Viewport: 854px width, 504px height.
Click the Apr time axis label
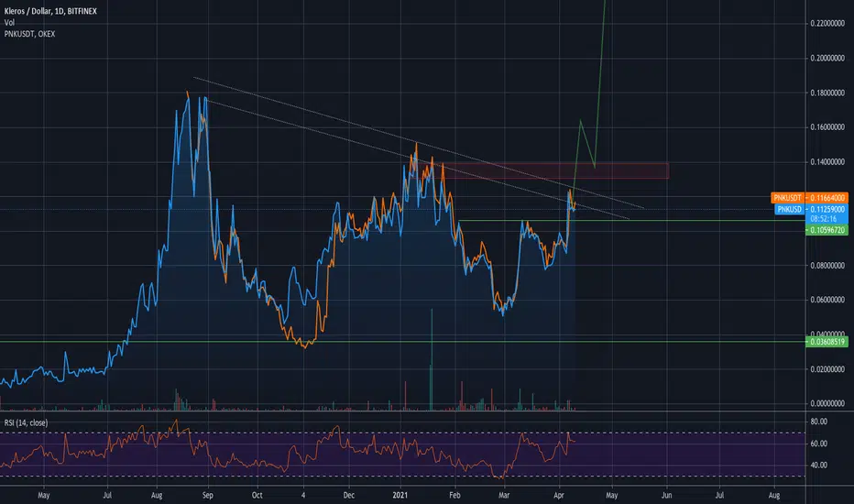[x=559, y=495]
